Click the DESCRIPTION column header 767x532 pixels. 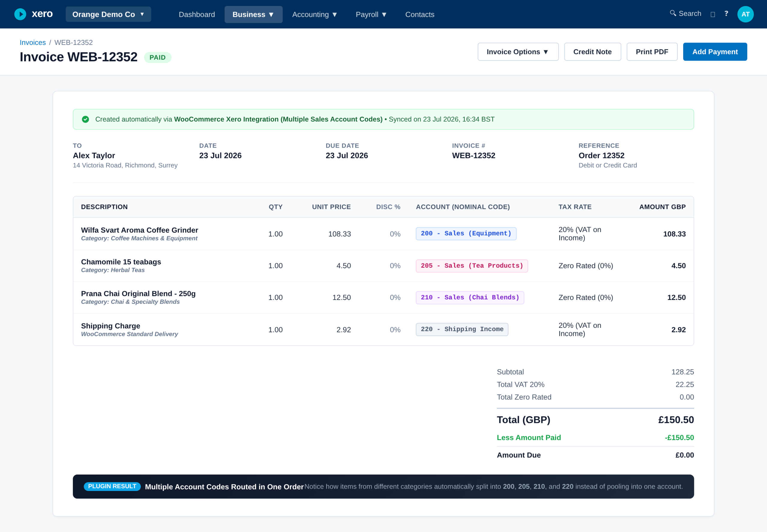click(105, 207)
